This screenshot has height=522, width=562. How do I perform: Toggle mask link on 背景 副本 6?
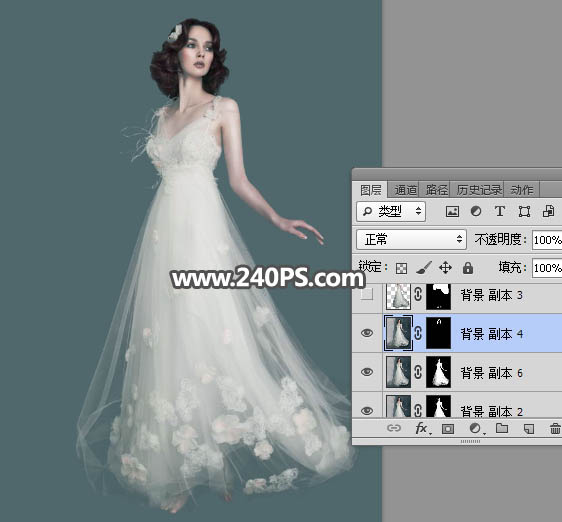click(x=418, y=372)
